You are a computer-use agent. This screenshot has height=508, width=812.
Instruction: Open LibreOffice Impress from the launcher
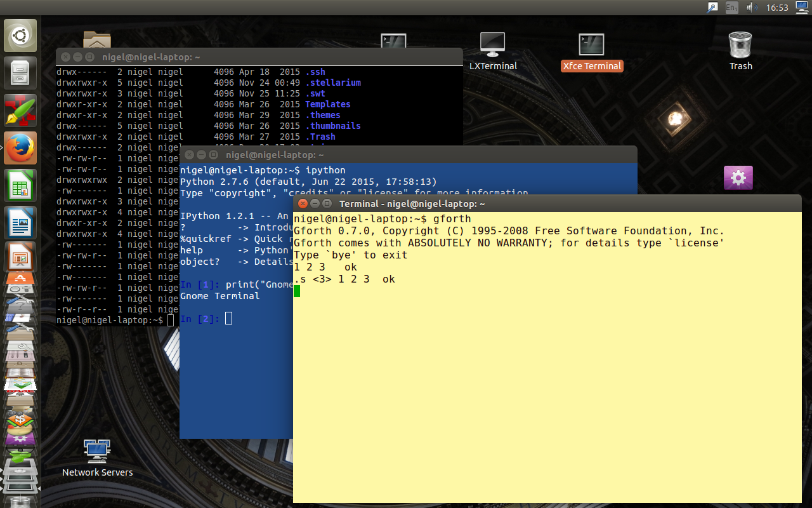(x=21, y=257)
